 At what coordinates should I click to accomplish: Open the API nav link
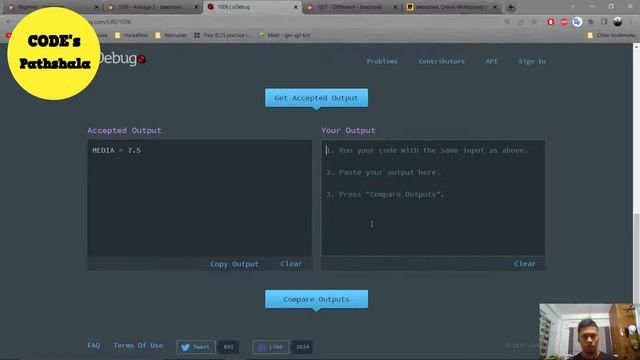pyautogui.click(x=491, y=61)
